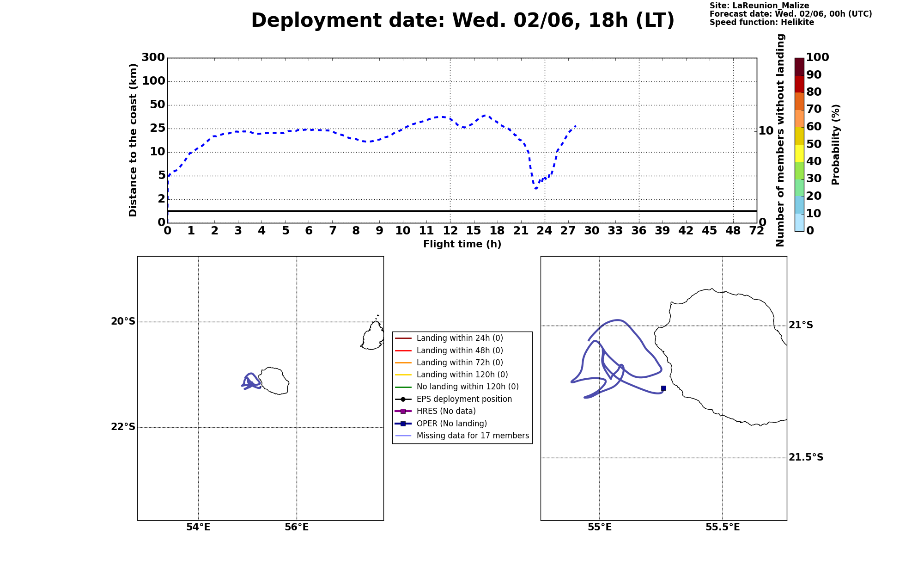Click the '54°E' longitude label on left map
Viewport: 924px width, 578px height.
click(x=198, y=528)
